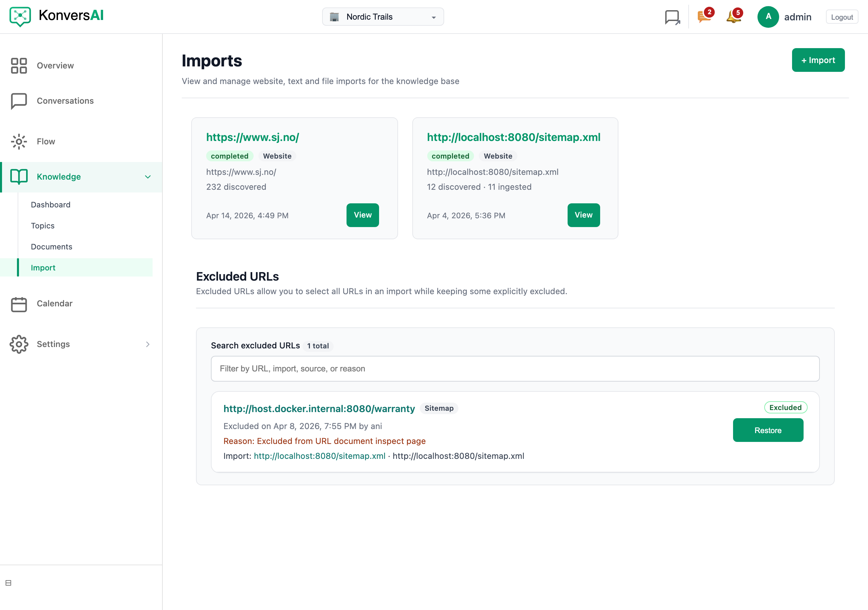Click the + Import button
This screenshot has width=868, height=610.
(818, 60)
